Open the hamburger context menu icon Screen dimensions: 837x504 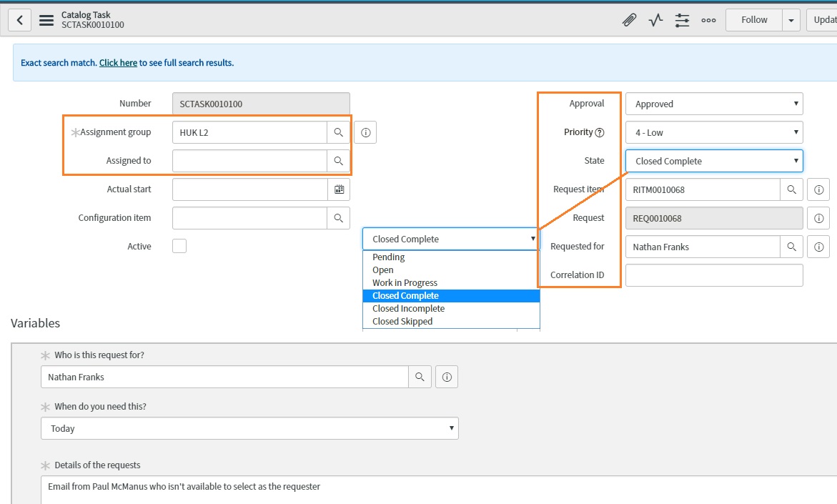pos(46,20)
